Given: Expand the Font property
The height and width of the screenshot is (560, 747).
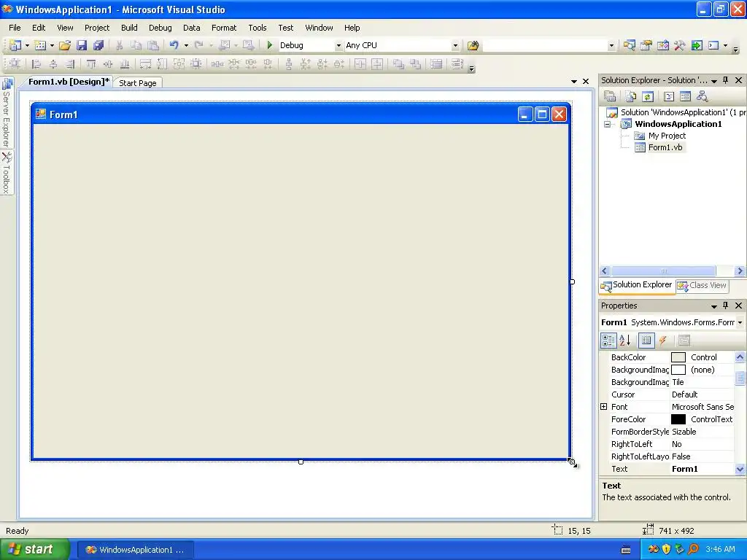Looking at the screenshot, I should point(603,407).
